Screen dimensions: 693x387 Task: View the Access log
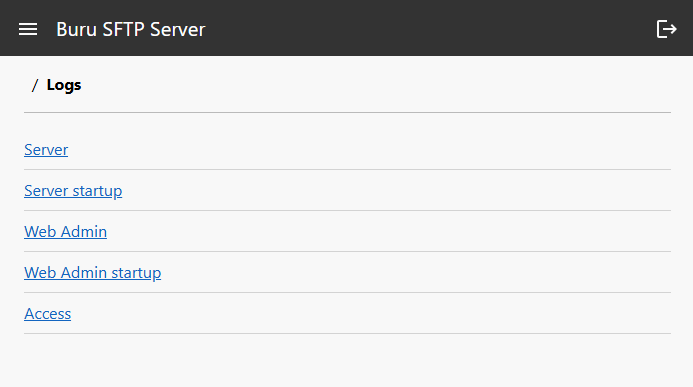click(47, 314)
